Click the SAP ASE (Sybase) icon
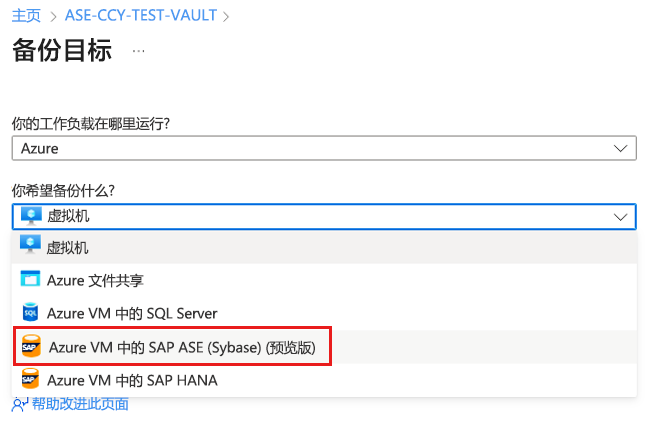Viewport: 646px width, 429px height. (x=30, y=347)
